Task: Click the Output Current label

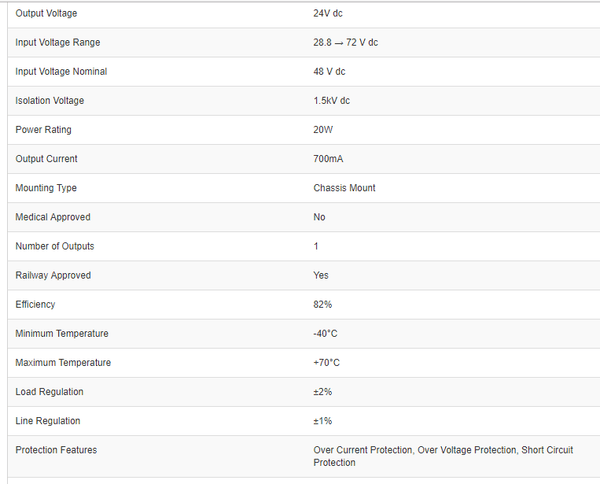Action: [x=47, y=158]
